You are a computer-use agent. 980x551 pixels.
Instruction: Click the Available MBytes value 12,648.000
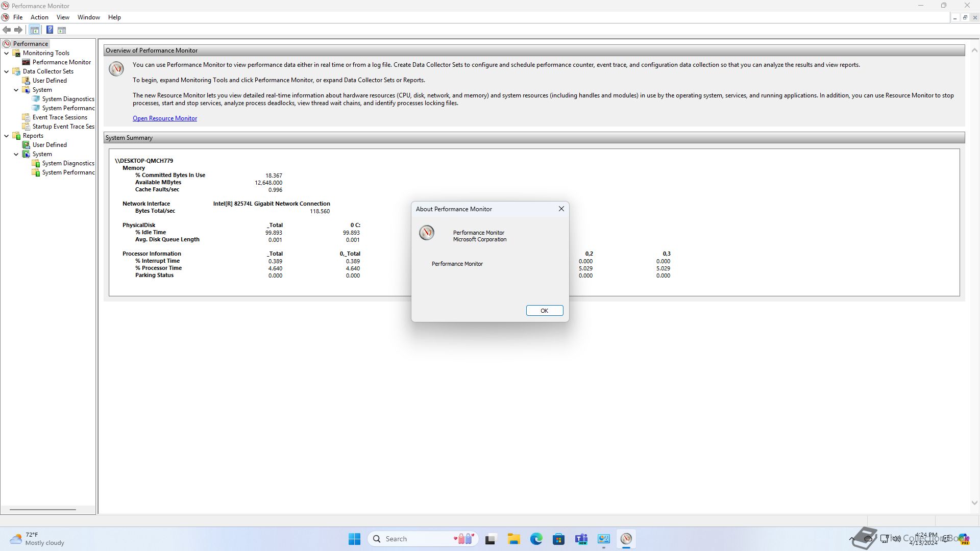tap(268, 183)
